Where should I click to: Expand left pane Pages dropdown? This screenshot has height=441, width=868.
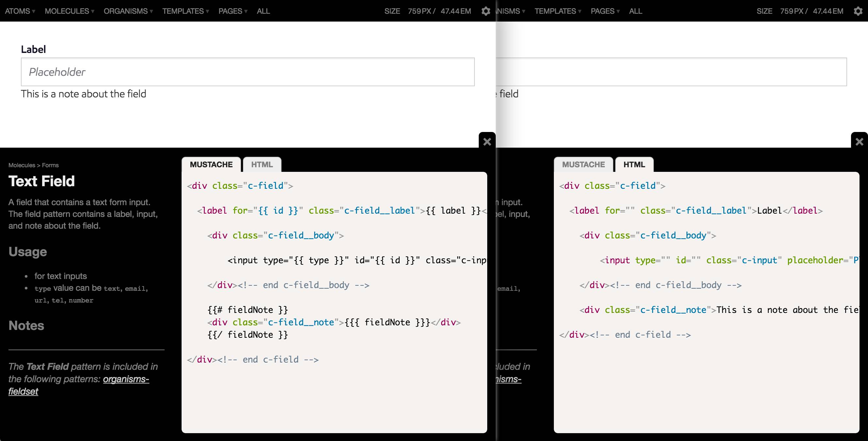click(233, 11)
